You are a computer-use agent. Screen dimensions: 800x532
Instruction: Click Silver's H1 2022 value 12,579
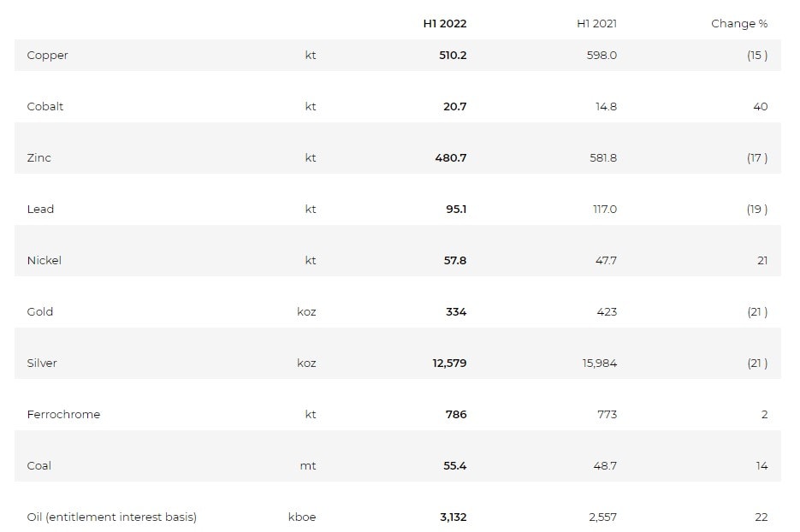click(449, 364)
